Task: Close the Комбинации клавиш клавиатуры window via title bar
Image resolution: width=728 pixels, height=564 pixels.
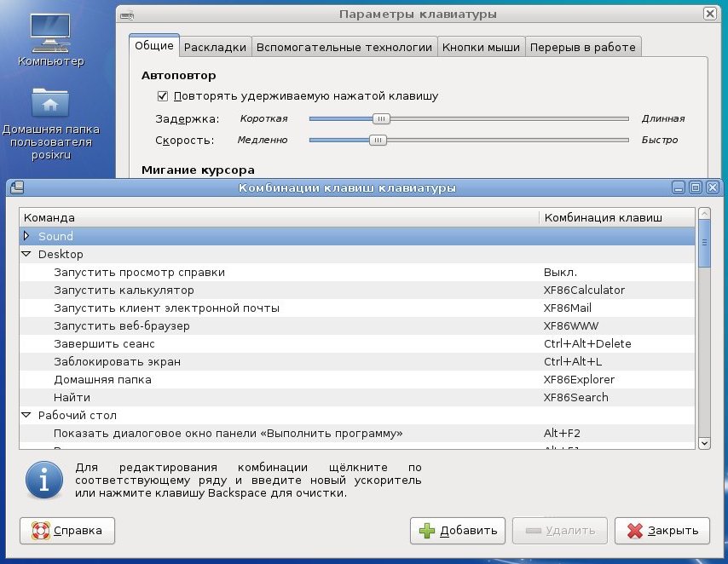Action: (712, 187)
